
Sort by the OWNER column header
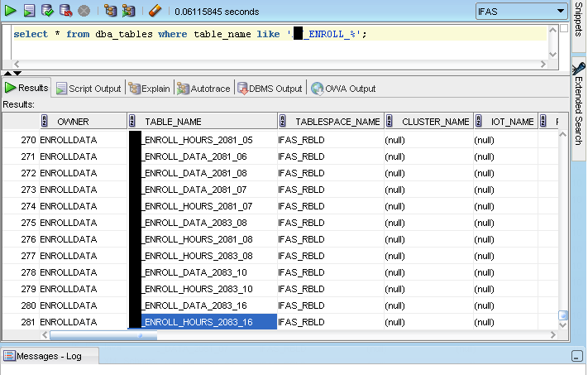click(x=84, y=122)
